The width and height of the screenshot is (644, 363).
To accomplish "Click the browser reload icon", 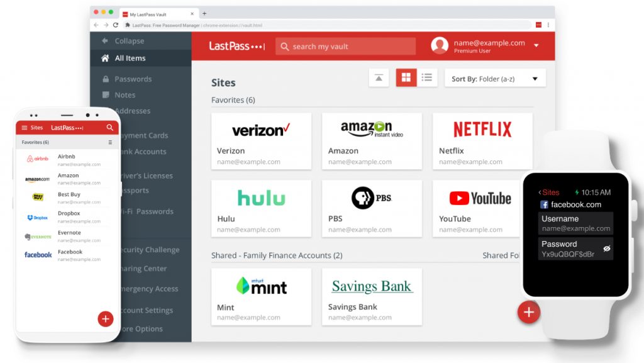I will point(116,25).
